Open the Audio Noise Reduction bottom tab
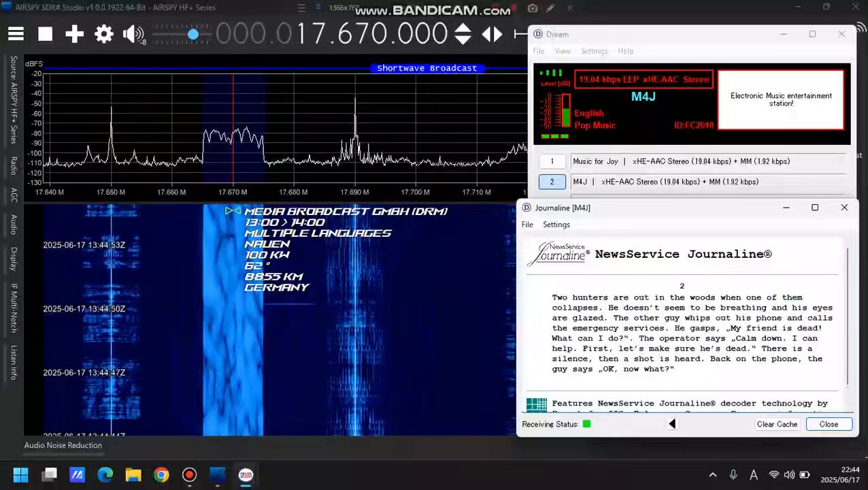Image resolution: width=868 pixels, height=490 pixels. coord(63,445)
